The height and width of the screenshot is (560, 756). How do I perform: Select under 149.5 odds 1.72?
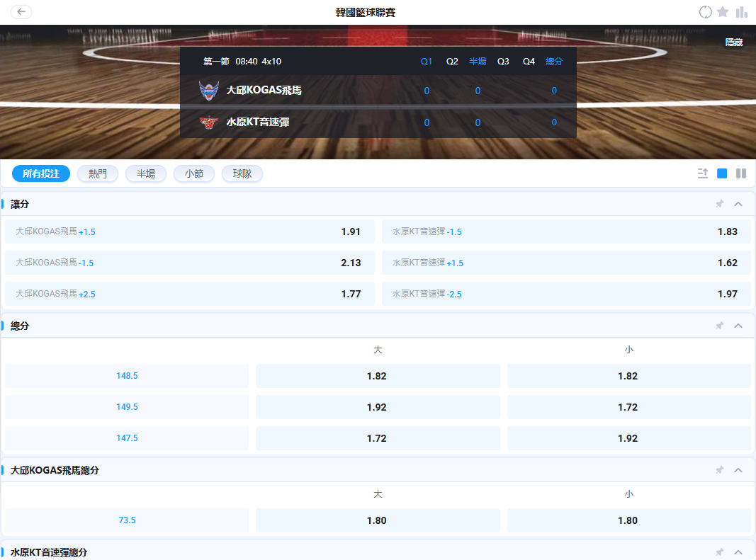coord(628,407)
